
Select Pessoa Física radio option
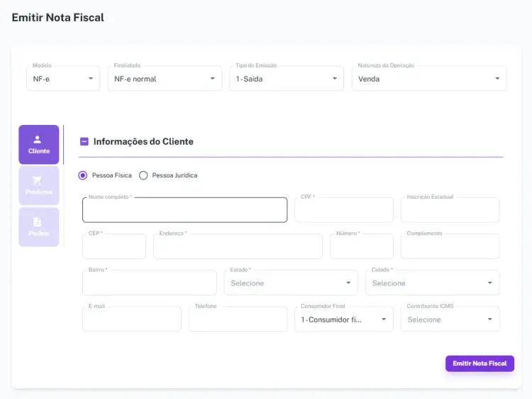[83, 175]
